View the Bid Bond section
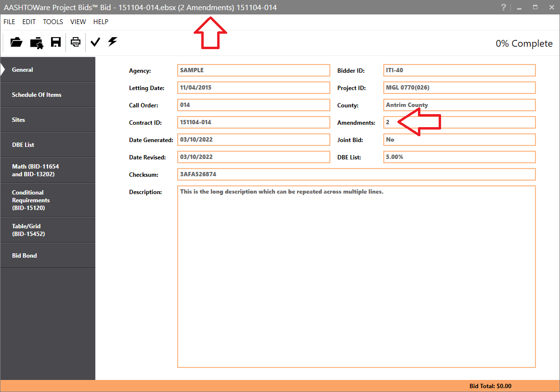 tap(24, 255)
